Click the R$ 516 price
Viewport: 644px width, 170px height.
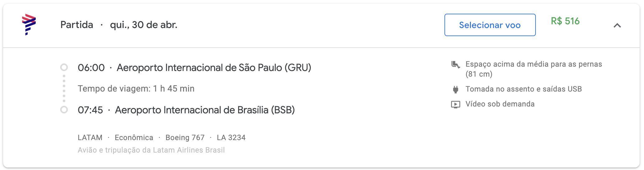click(565, 21)
